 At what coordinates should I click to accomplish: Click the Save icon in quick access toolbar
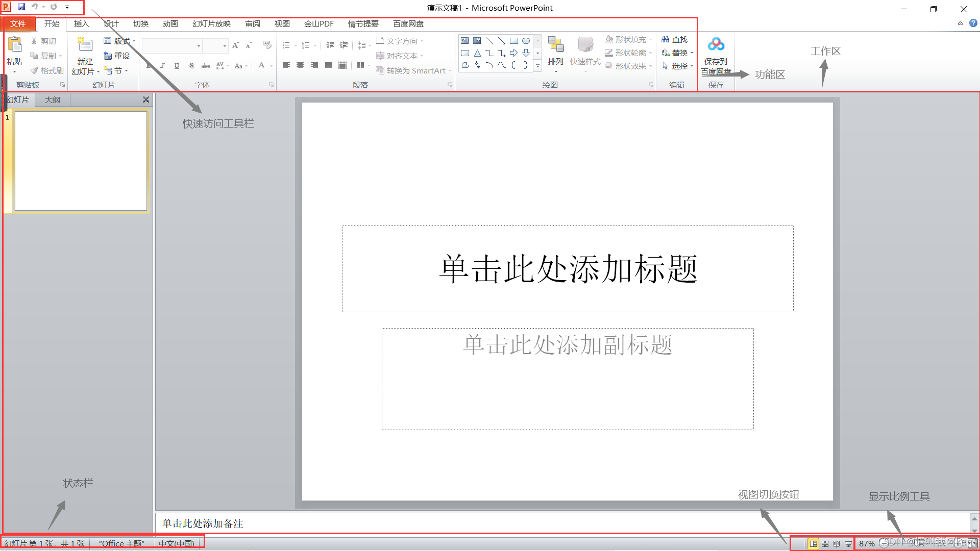(21, 7)
